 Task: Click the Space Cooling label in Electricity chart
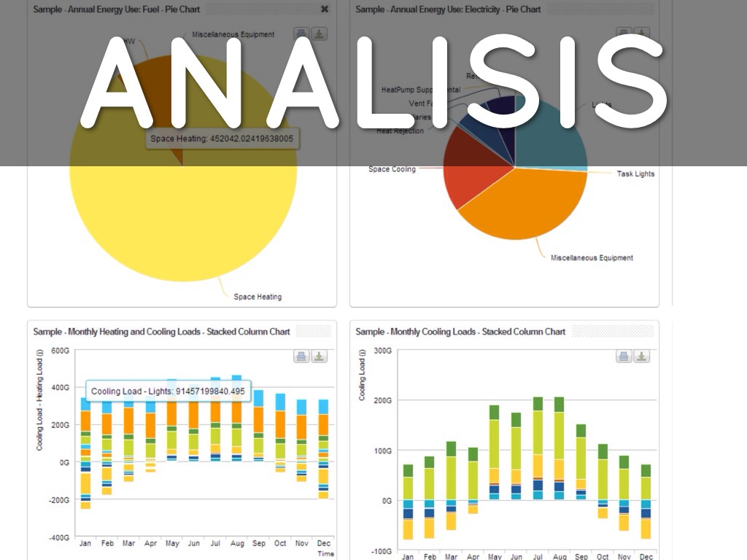point(392,169)
